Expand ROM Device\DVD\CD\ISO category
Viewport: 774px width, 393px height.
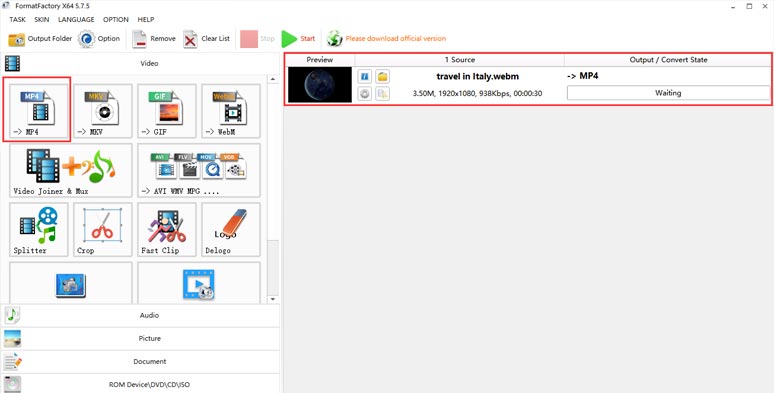[140, 384]
